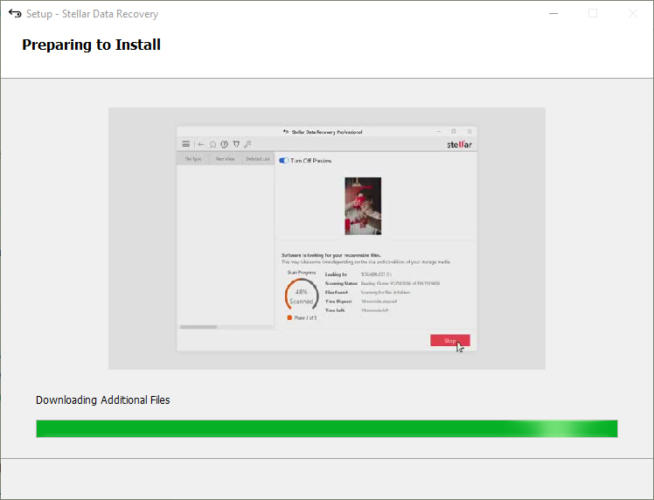Click the stellar logo in the preview screenshot
This screenshot has width=654, height=500.
pos(459,145)
